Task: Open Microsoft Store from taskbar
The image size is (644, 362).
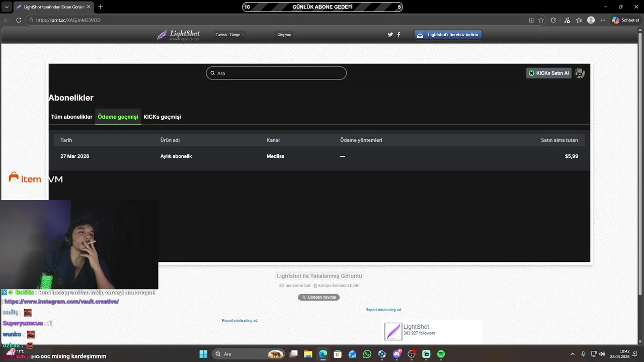Action: tap(338, 354)
